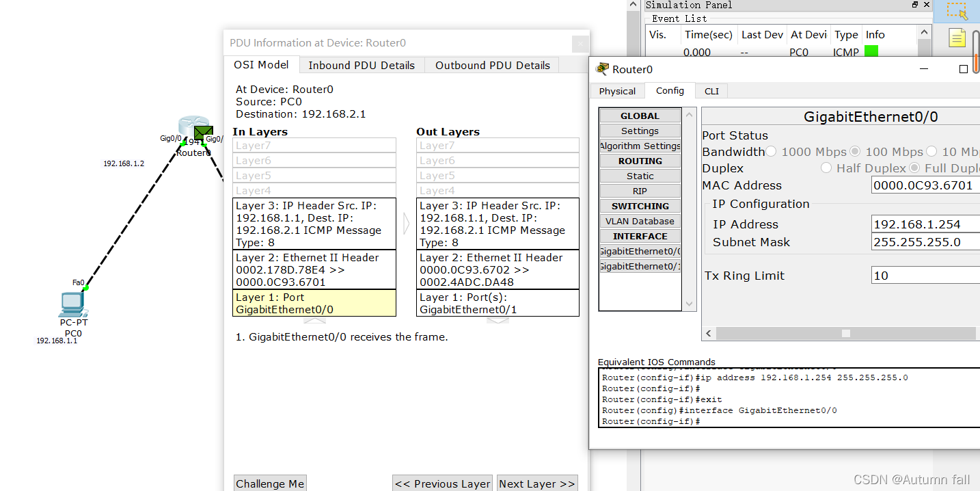Click the green PDU envelope on Router0
Image resolution: width=980 pixels, height=491 pixels.
[203, 133]
